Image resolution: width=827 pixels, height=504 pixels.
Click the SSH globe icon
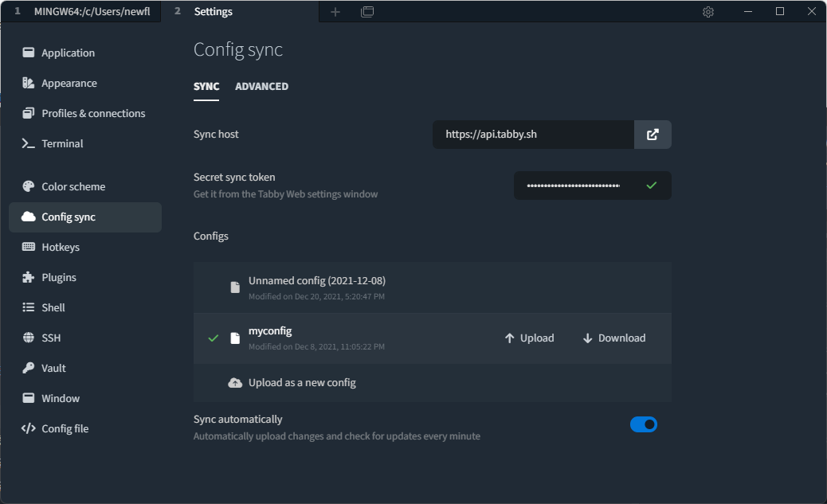pos(29,338)
